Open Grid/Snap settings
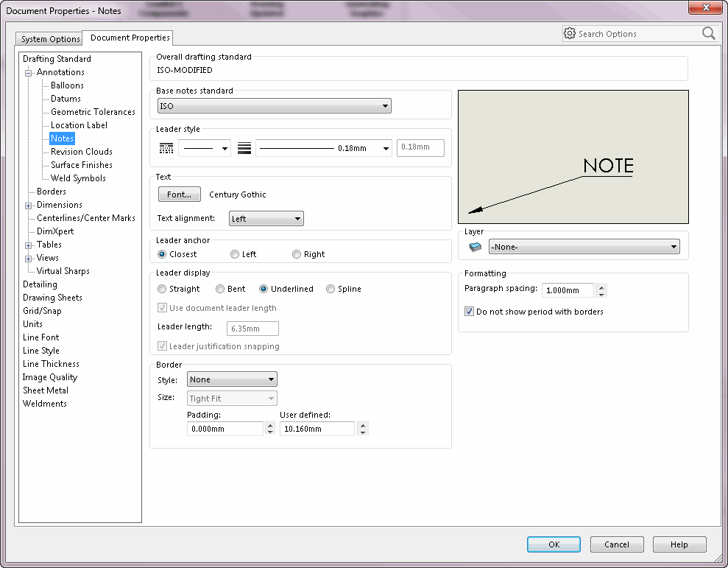 [x=42, y=311]
